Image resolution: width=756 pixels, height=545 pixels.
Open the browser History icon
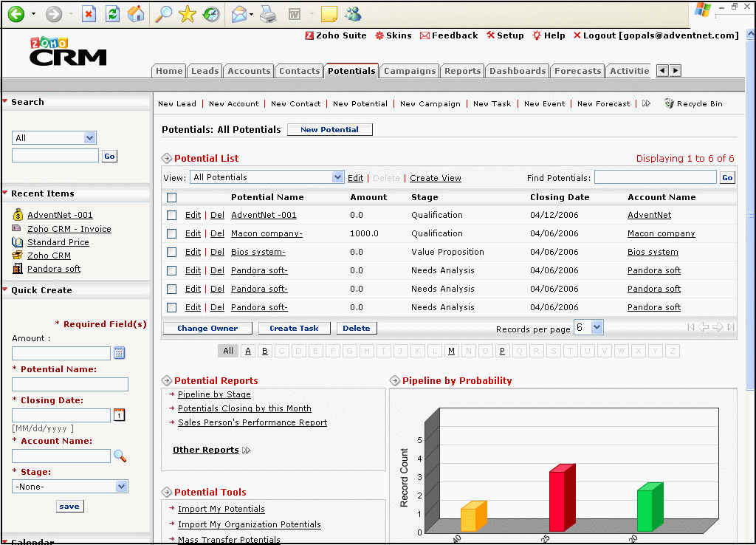(210, 14)
